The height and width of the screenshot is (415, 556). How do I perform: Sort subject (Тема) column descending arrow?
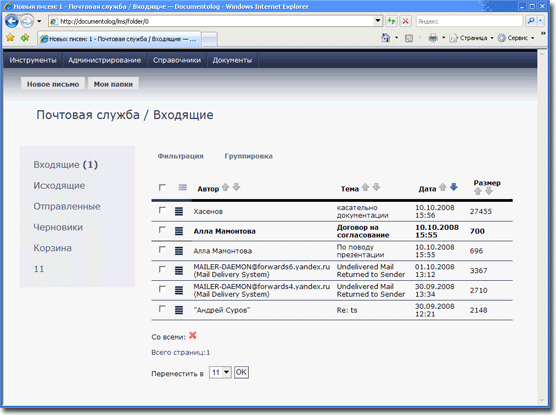pyautogui.click(x=377, y=187)
